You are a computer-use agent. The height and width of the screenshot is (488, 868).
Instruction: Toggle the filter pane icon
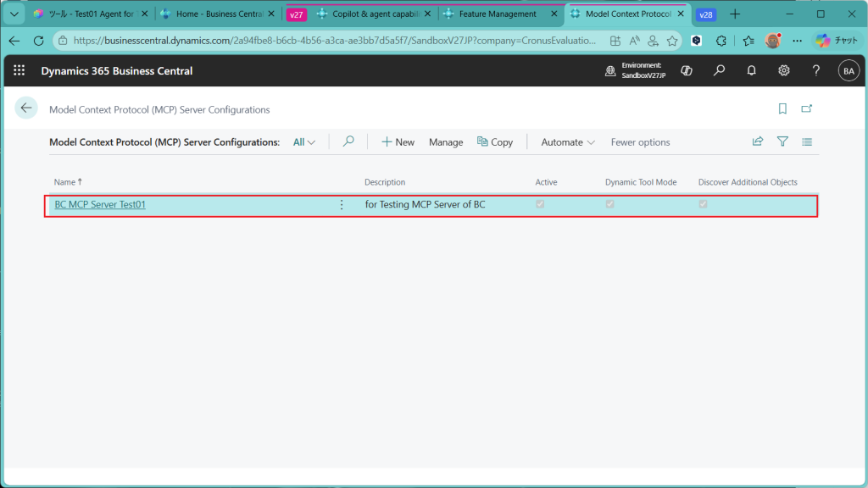pos(782,142)
